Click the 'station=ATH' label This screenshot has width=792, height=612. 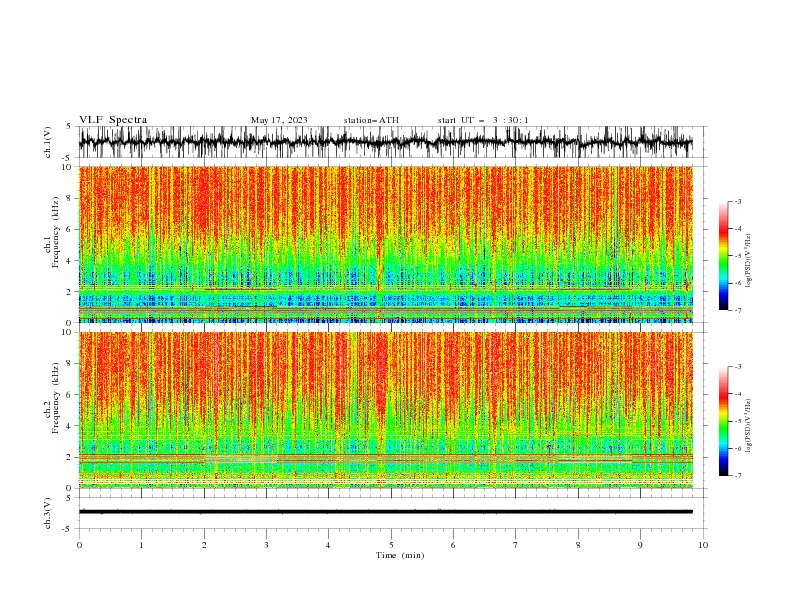(x=371, y=120)
